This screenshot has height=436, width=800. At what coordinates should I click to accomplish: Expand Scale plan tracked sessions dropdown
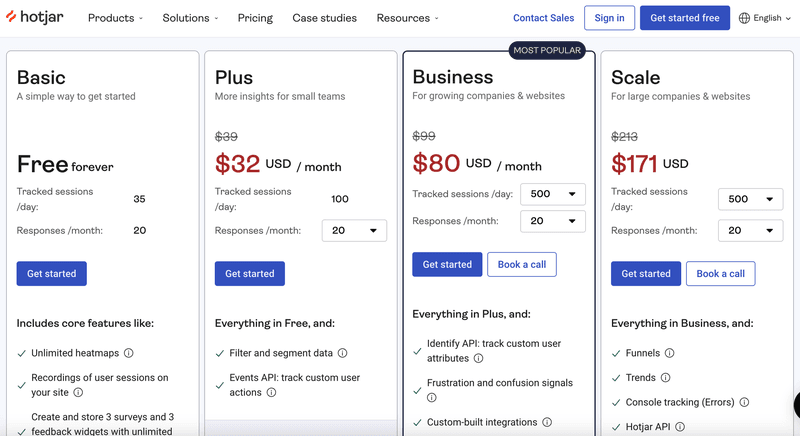(750, 199)
